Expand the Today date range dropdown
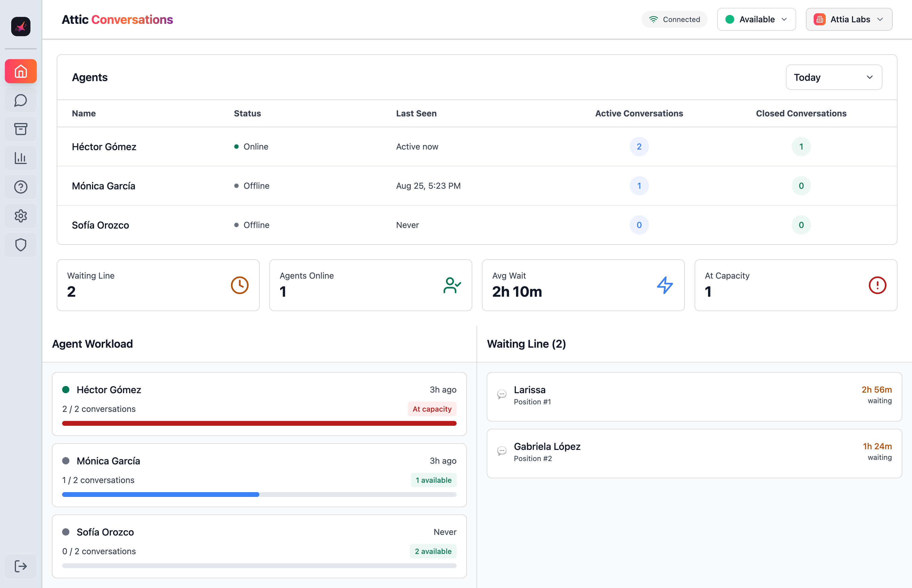The width and height of the screenshot is (912, 588). pyautogui.click(x=833, y=77)
